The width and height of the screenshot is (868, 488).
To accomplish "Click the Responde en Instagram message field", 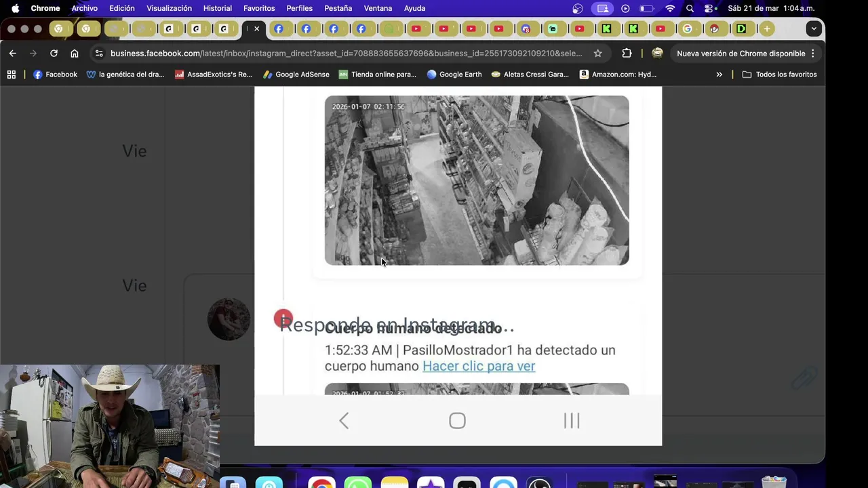I will click(397, 325).
